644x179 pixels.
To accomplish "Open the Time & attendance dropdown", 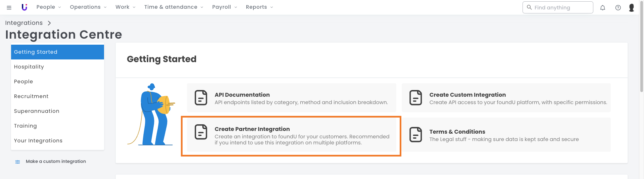I will pyautogui.click(x=174, y=7).
